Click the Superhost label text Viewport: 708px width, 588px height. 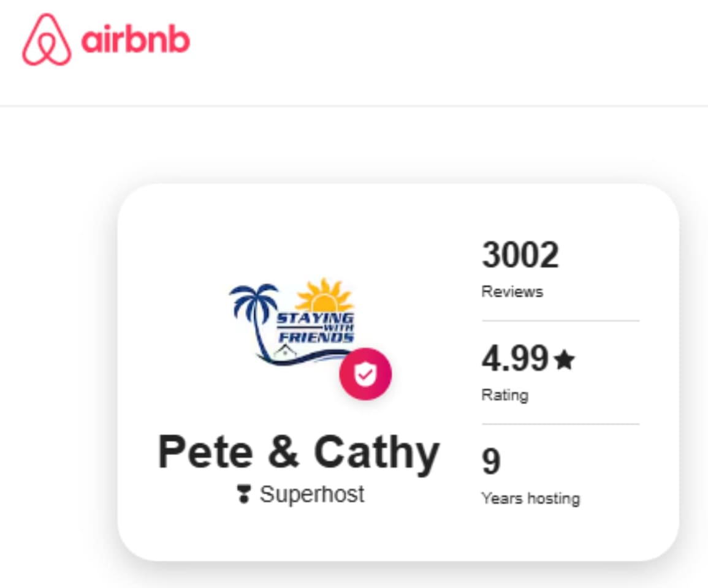point(313,492)
